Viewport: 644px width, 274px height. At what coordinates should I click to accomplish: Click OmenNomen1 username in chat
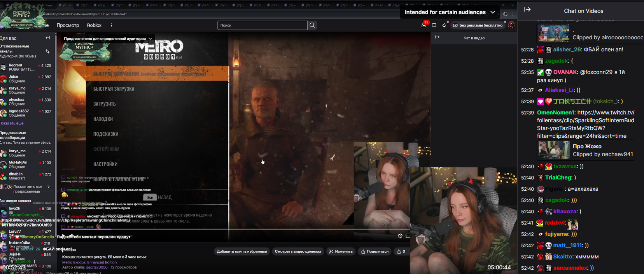pyautogui.click(x=555, y=112)
